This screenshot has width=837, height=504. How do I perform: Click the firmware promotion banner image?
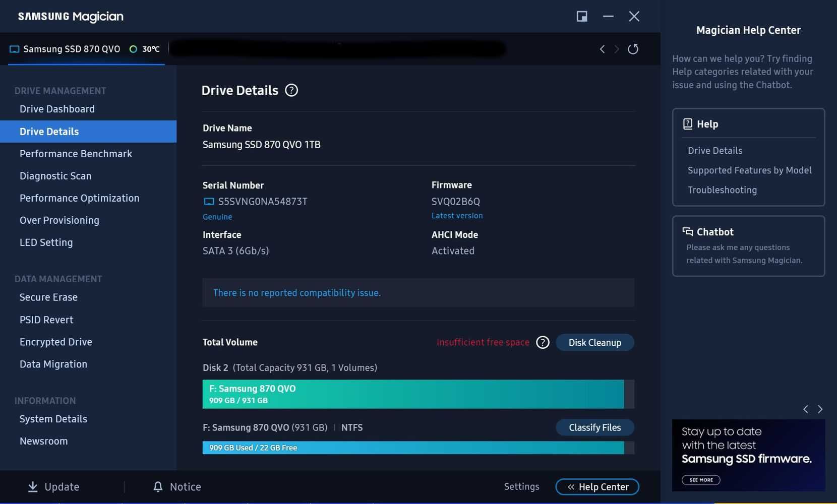(x=749, y=456)
